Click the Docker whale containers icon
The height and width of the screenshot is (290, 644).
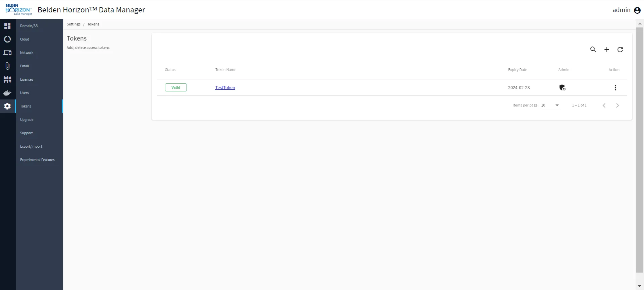[7, 93]
